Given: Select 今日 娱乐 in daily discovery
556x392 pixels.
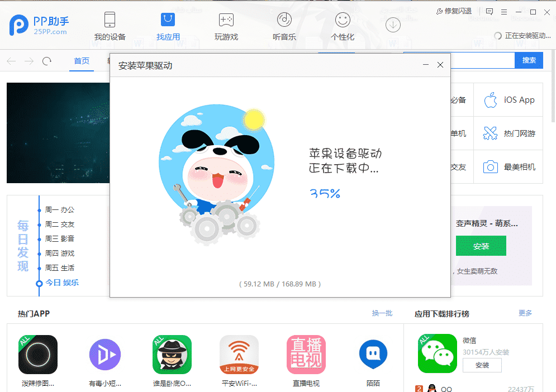Looking at the screenshot, I should click(61, 283).
